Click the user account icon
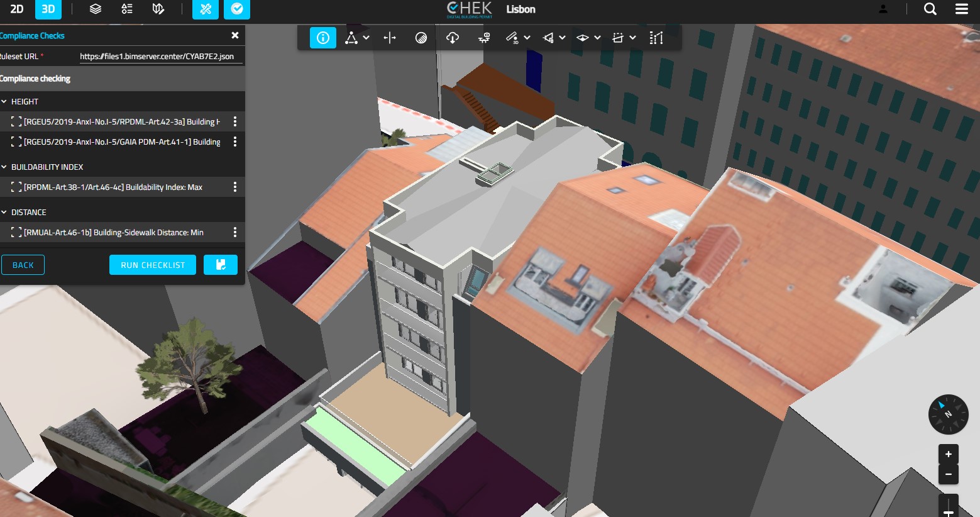The image size is (980, 517). (883, 9)
